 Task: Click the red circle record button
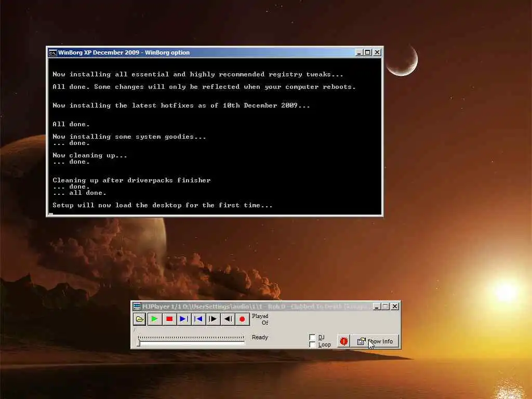coord(242,319)
